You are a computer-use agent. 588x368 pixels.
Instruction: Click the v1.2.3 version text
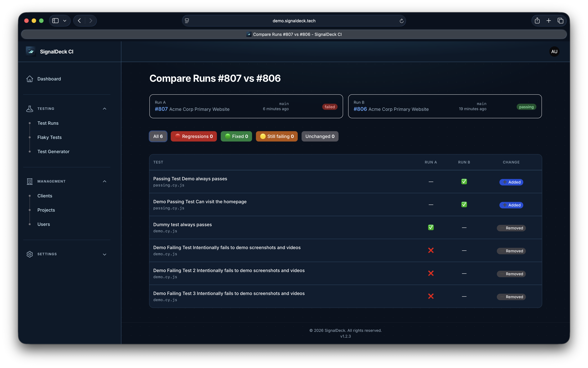[x=345, y=336]
